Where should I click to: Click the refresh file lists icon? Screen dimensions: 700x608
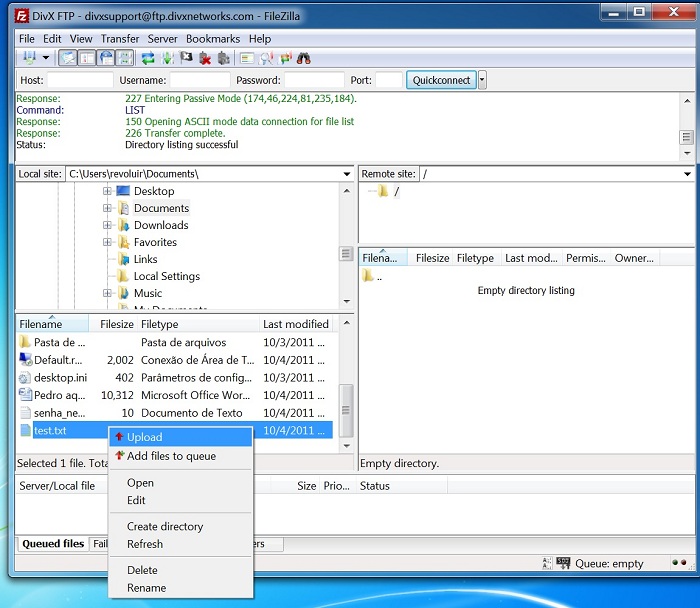tap(148, 58)
